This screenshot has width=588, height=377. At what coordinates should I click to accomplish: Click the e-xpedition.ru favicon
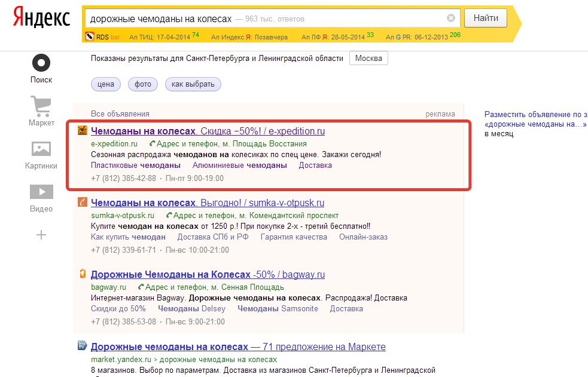[x=83, y=131]
